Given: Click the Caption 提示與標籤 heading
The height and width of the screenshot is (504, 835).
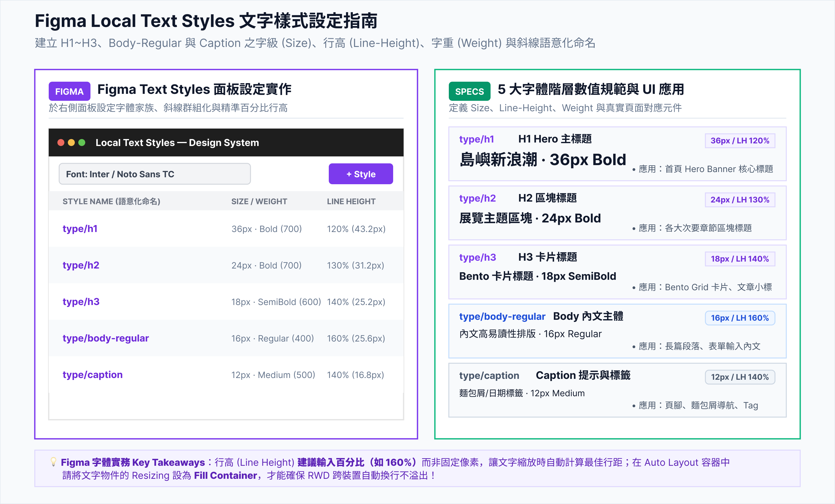Looking at the screenshot, I should (x=583, y=375).
